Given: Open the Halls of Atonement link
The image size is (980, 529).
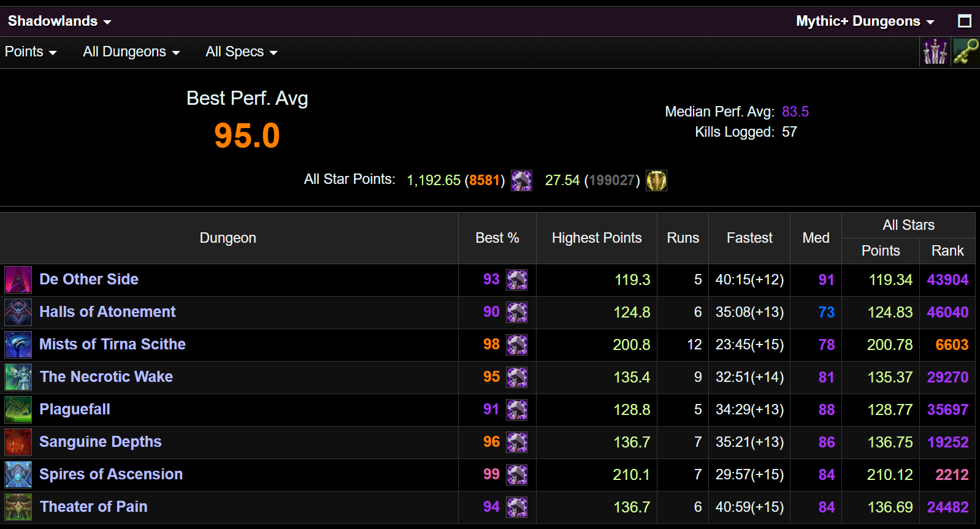Looking at the screenshot, I should click(107, 312).
